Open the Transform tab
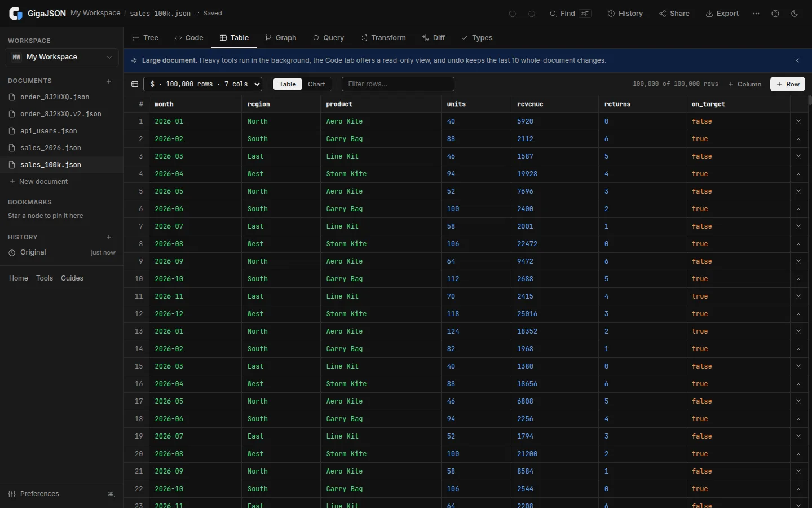Image resolution: width=812 pixels, height=508 pixels. click(x=383, y=38)
